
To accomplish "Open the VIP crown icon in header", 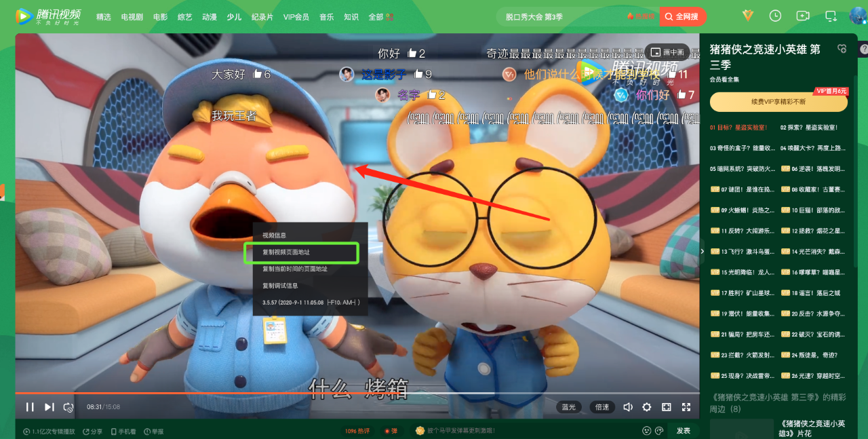I will click(748, 16).
